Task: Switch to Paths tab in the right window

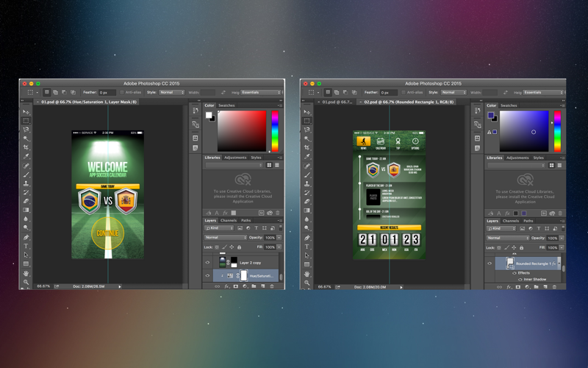Action: click(x=528, y=221)
